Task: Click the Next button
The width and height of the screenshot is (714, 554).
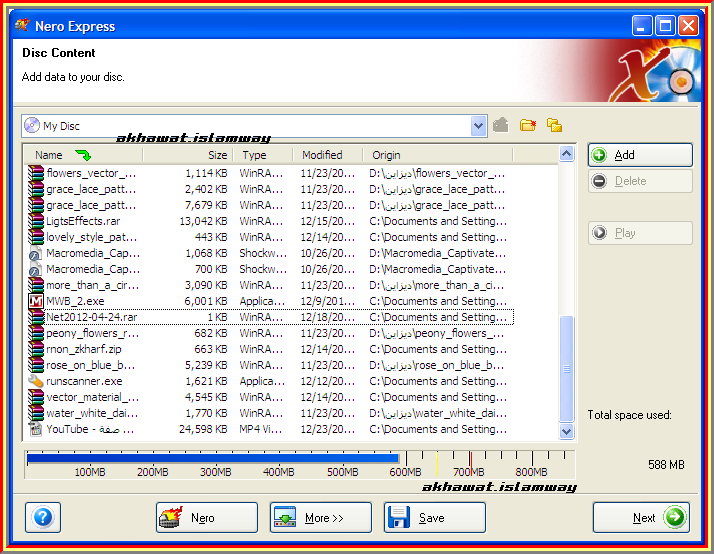Action: point(641,517)
